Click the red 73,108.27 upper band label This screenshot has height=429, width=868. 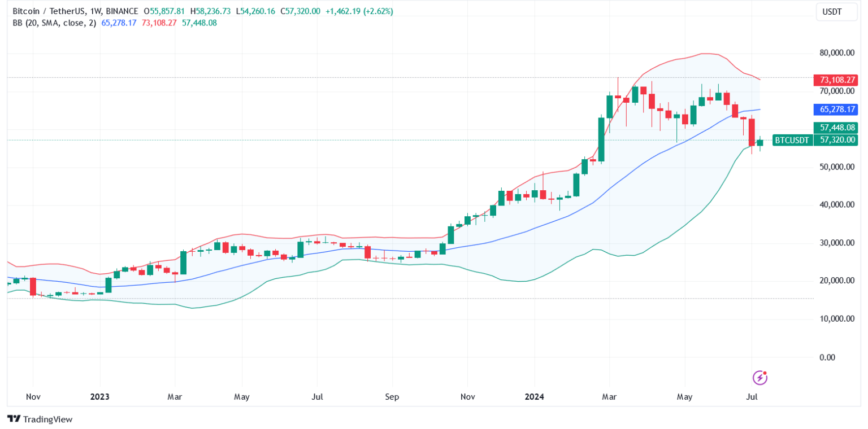tap(835, 80)
